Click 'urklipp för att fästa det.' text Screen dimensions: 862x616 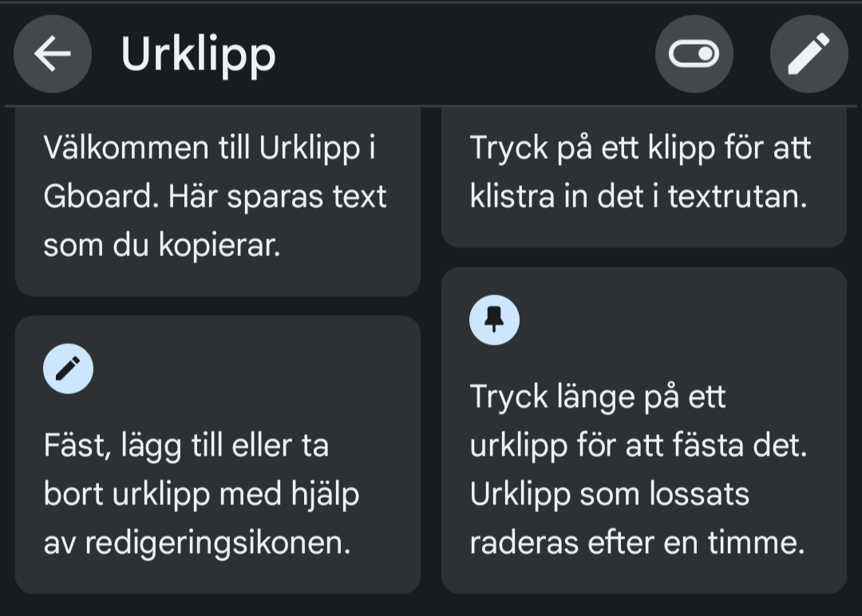pos(639,446)
